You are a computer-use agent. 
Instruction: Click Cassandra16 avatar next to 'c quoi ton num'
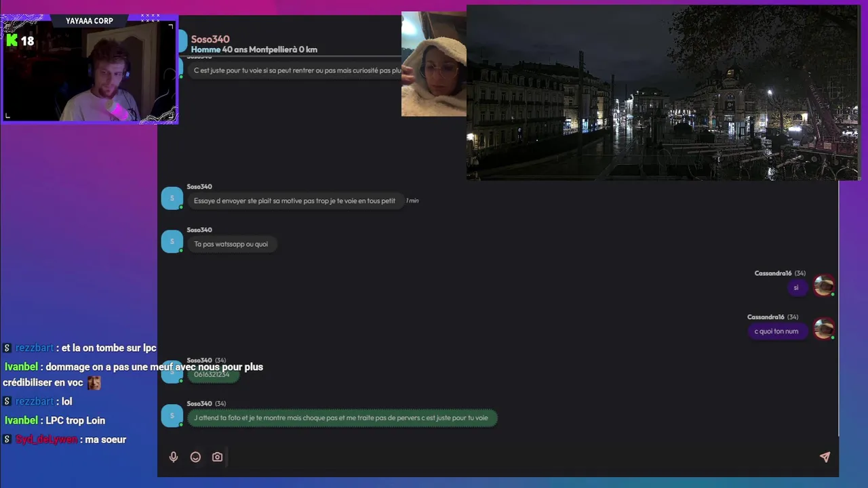(824, 329)
